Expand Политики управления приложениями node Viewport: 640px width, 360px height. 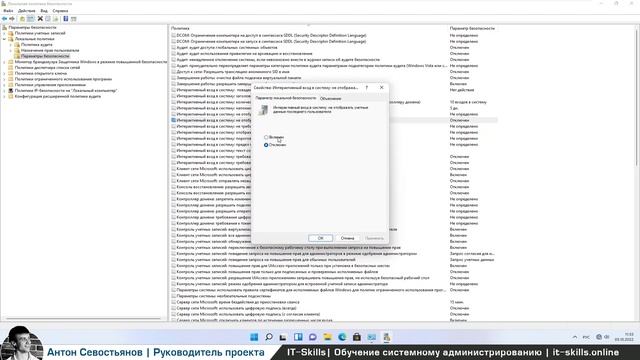click(x=4, y=84)
